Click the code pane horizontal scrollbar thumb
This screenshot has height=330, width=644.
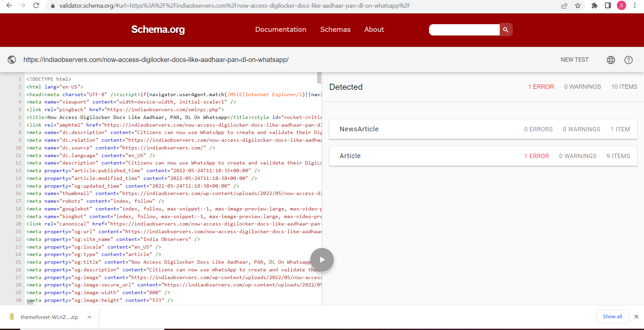coord(30,303)
